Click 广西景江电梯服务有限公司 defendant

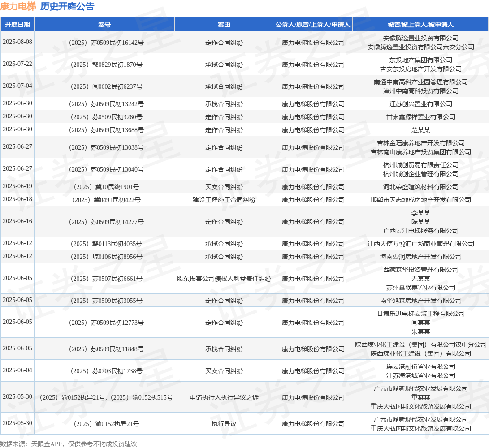coord(421,231)
